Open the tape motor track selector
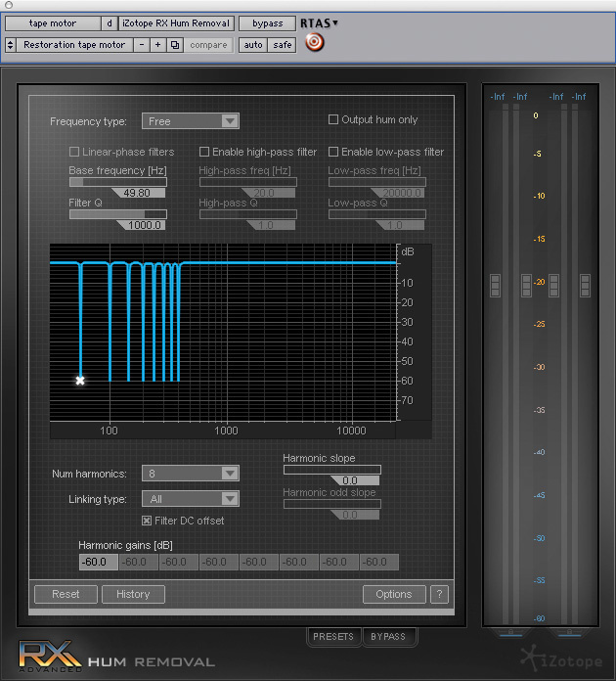 [53, 23]
